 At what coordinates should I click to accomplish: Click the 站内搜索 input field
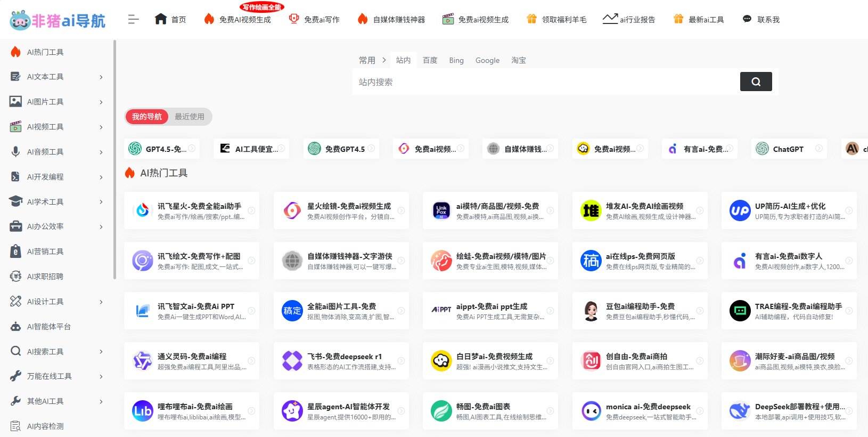tap(546, 82)
